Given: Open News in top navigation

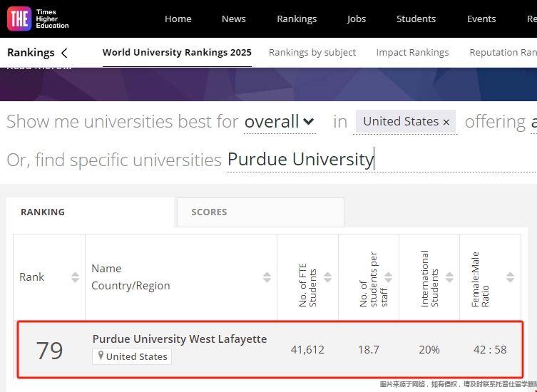Looking at the screenshot, I should (x=234, y=19).
